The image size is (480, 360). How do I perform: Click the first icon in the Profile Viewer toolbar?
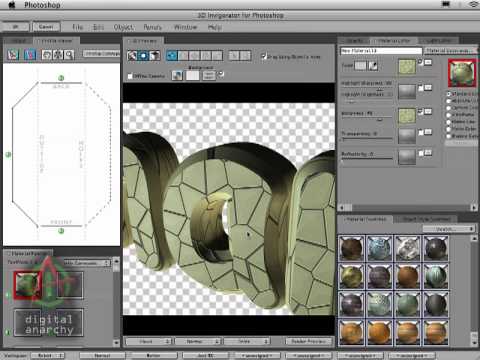click(13, 55)
